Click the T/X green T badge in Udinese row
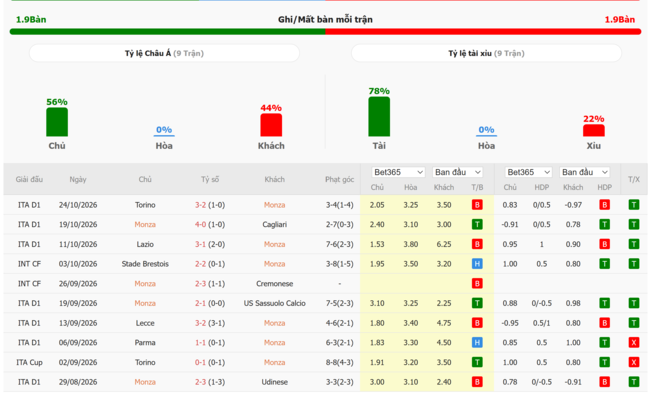This screenshot has width=650, height=393. 634,382
